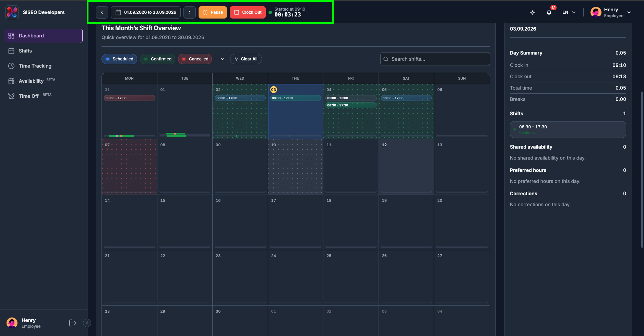This screenshot has height=336, width=644.
Task: Toggle the Confirmed status filter
Action: pos(158,59)
